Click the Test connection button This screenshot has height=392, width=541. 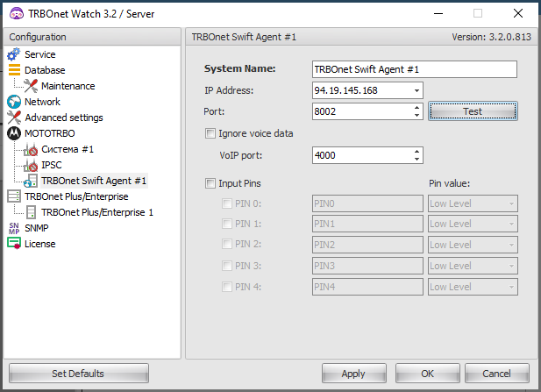pos(473,111)
